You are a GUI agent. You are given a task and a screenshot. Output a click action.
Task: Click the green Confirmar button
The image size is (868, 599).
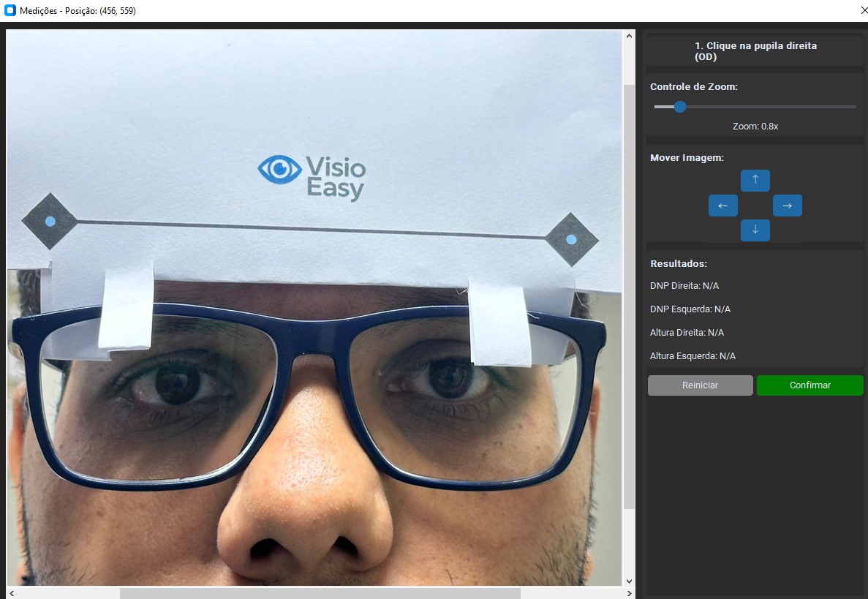[x=810, y=385]
